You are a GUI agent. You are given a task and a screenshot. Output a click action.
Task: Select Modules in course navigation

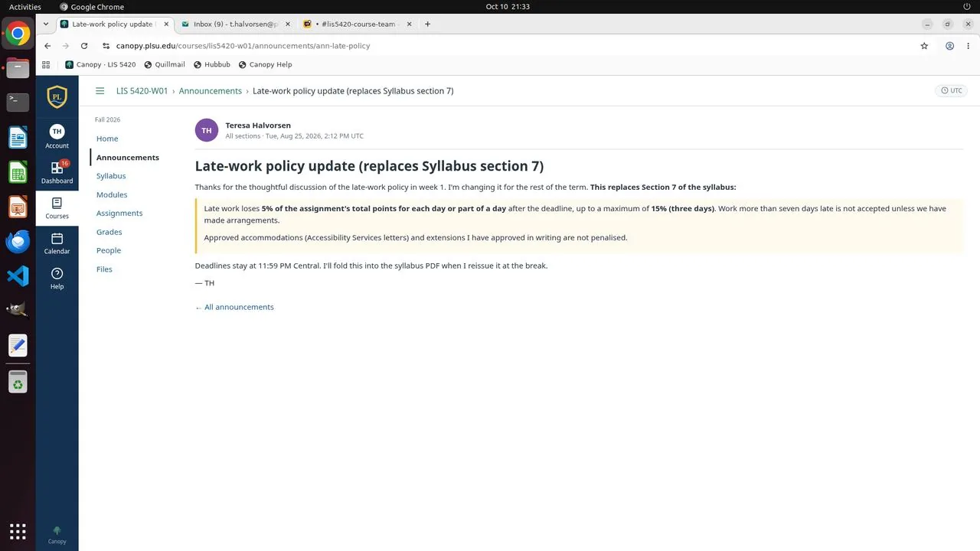(x=112, y=194)
